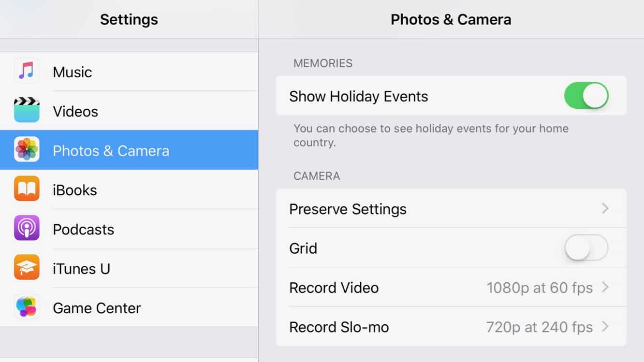Tap the Music app icon
This screenshot has width=644, height=362.
[27, 71]
